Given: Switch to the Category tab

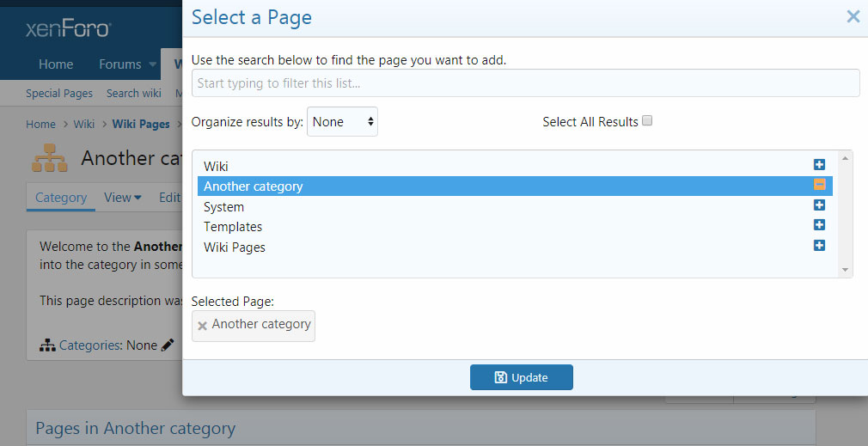Looking at the screenshot, I should point(61,198).
